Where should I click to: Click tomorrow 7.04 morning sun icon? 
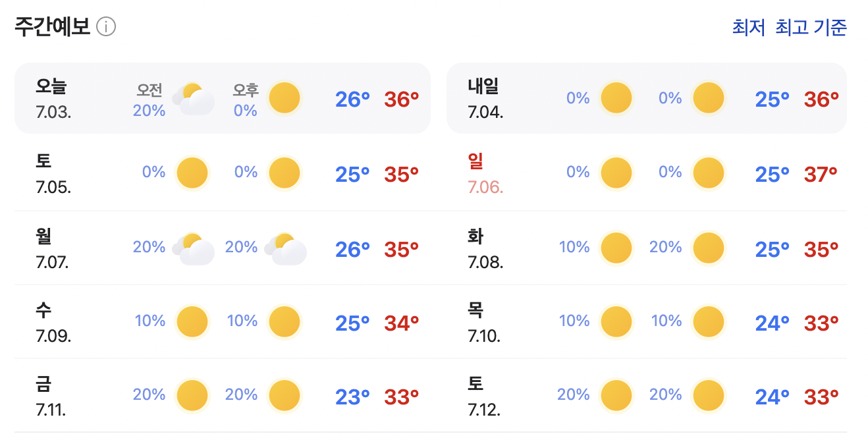616,98
